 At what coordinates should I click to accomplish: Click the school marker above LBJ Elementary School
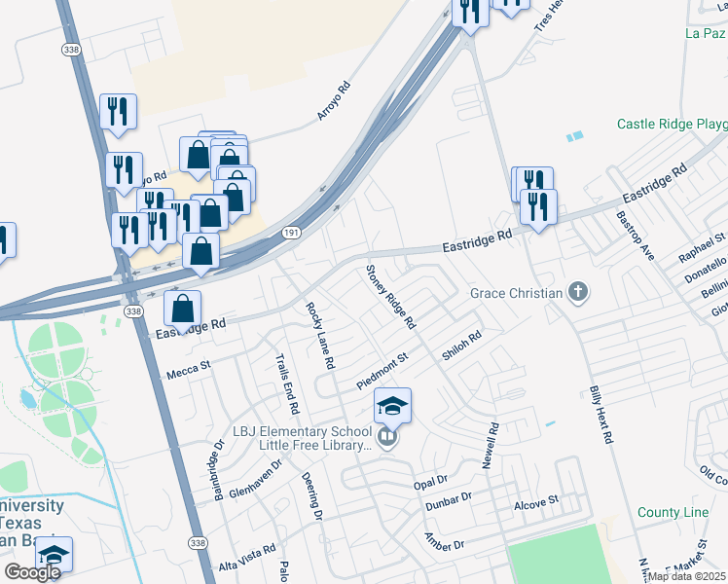click(x=392, y=407)
